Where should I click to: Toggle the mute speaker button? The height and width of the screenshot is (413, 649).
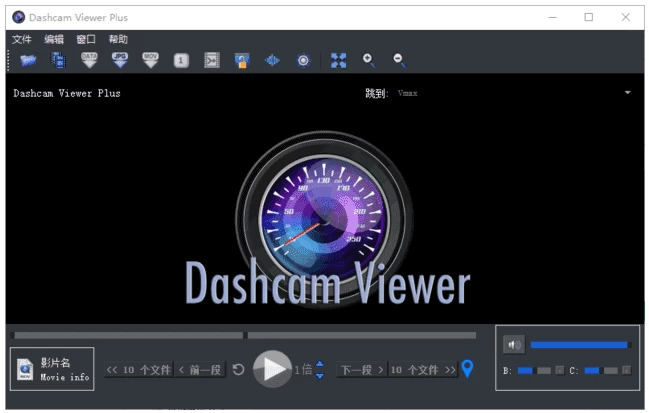click(x=513, y=345)
